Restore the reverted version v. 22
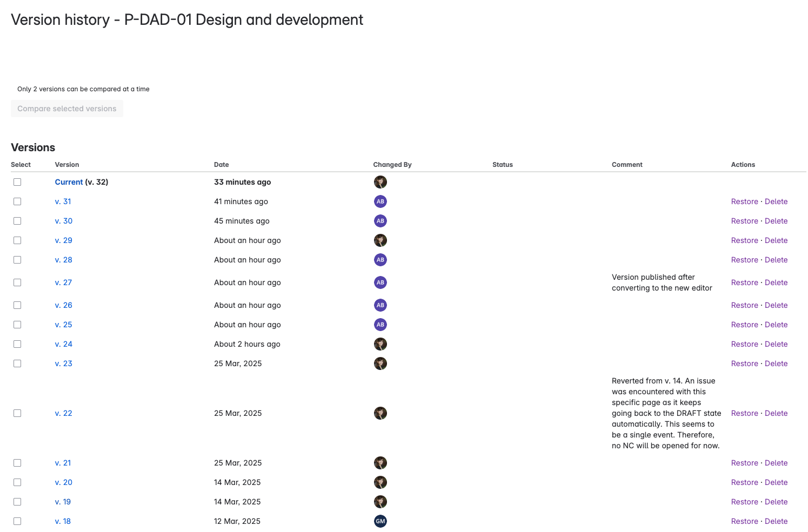The height and width of the screenshot is (532, 808). (x=745, y=413)
